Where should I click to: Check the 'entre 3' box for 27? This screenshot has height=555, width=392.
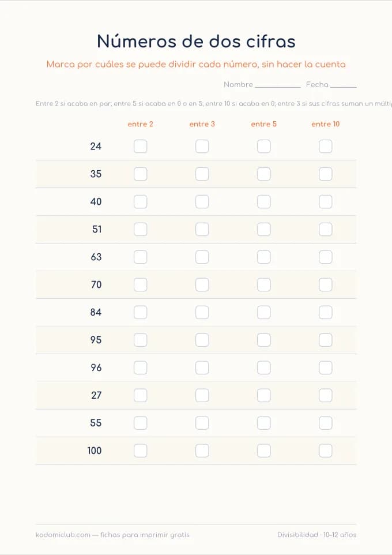pos(202,395)
